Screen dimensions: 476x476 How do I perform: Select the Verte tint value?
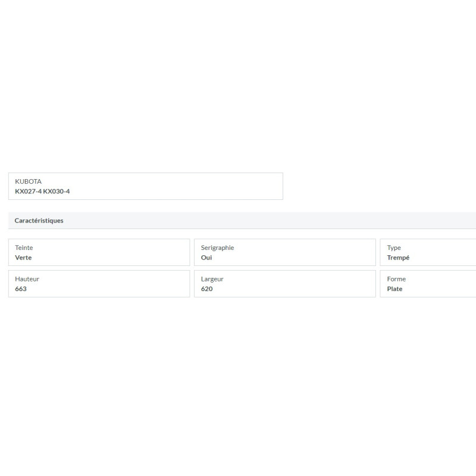coord(23,258)
